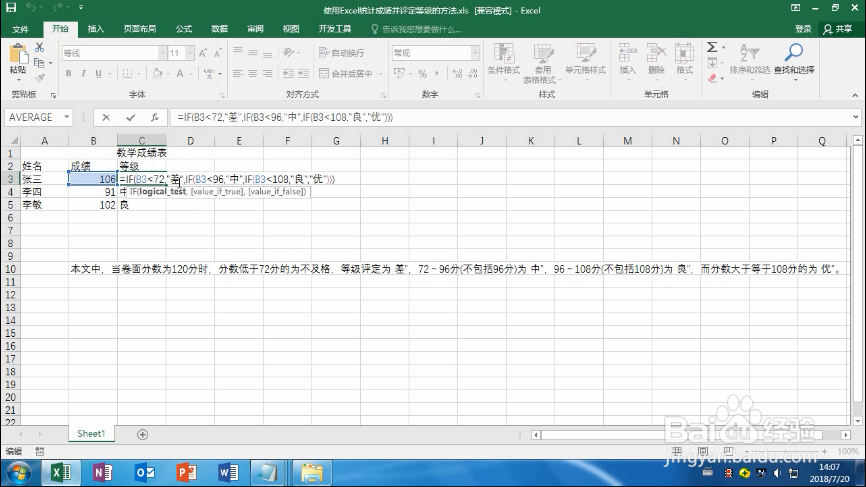Image resolution: width=866 pixels, height=487 pixels.
Task: Click the Insert Function fx button
Action: pyautogui.click(x=155, y=117)
